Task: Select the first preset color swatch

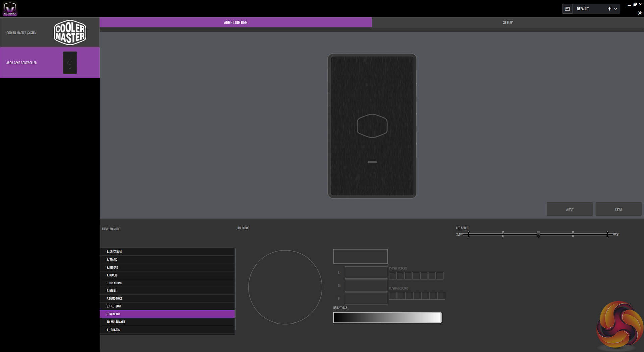Action: tap(393, 276)
